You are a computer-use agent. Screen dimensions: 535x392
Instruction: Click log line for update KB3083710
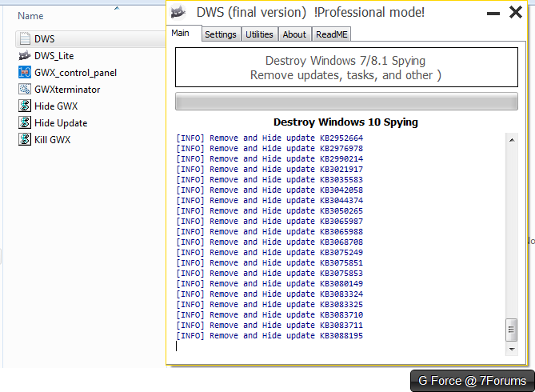click(269, 315)
